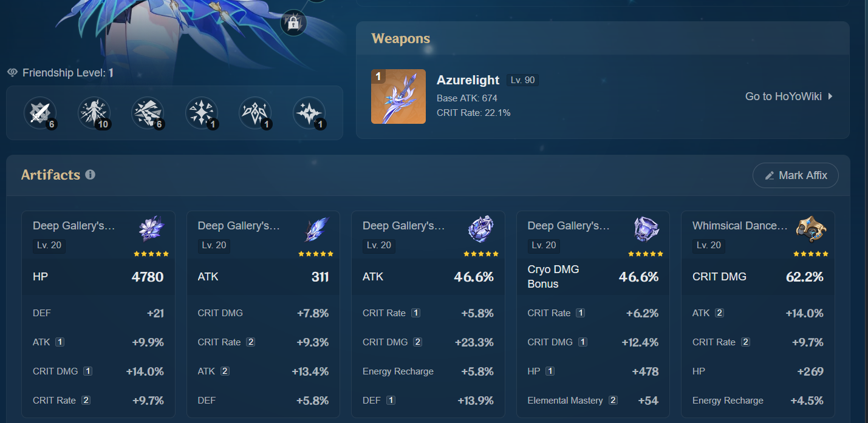Select the last passive talent sparkle icon
The image size is (868, 423).
pyautogui.click(x=309, y=113)
